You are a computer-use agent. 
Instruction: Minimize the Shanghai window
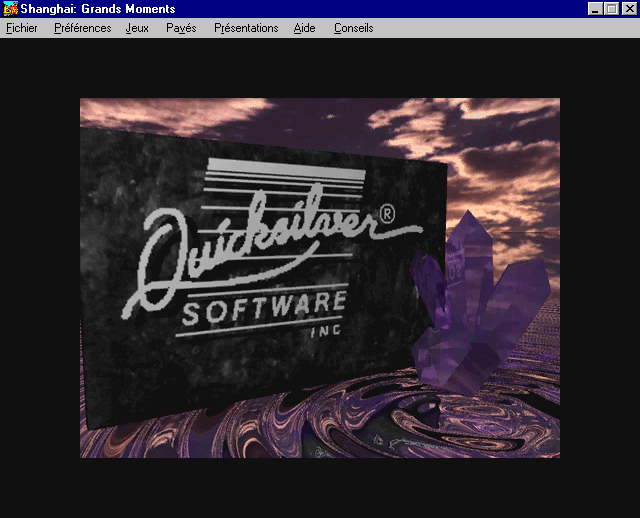coord(595,9)
